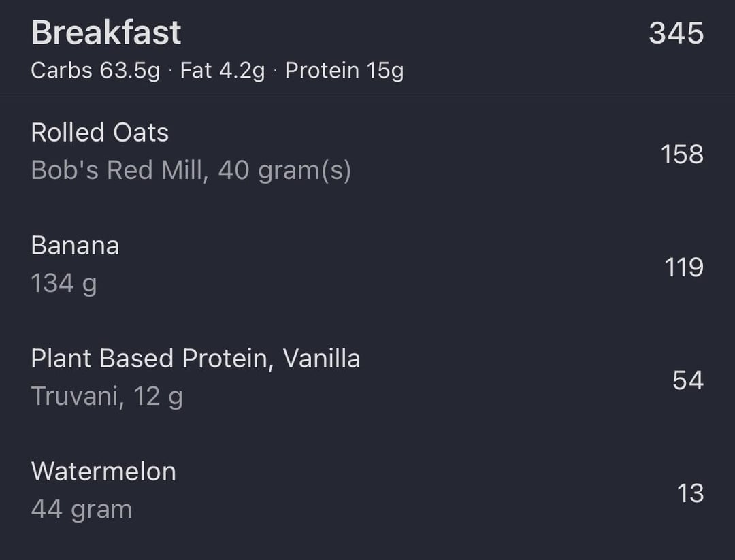Viewport: 735px width, 560px height.
Task: Select the Carbs 63.5g macro label
Action: point(95,71)
